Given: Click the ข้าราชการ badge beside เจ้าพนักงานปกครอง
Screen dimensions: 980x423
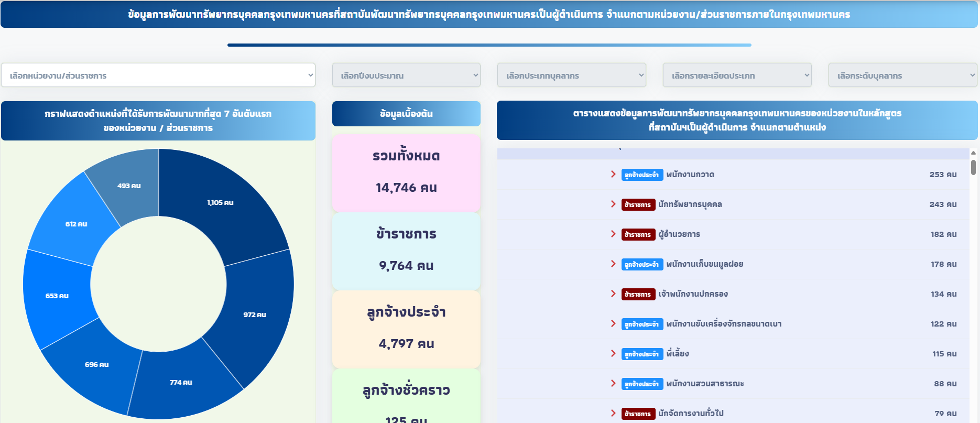Looking at the screenshot, I should (638, 294).
